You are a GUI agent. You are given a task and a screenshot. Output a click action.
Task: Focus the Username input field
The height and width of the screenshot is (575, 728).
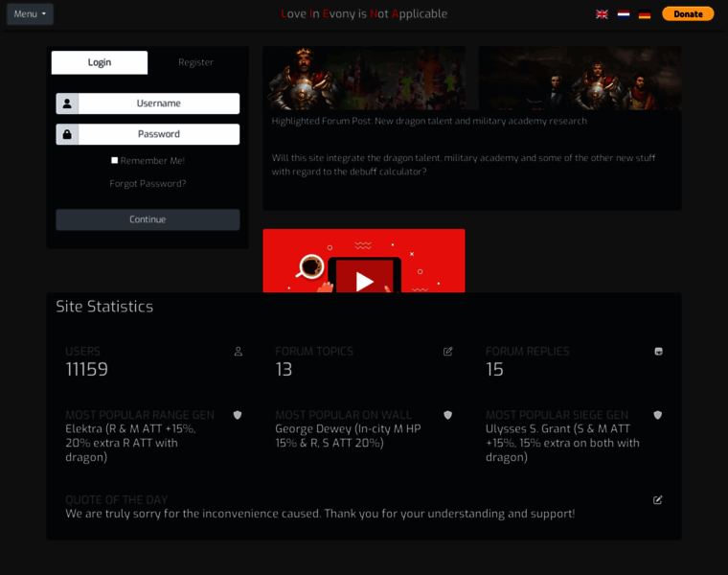(x=159, y=103)
